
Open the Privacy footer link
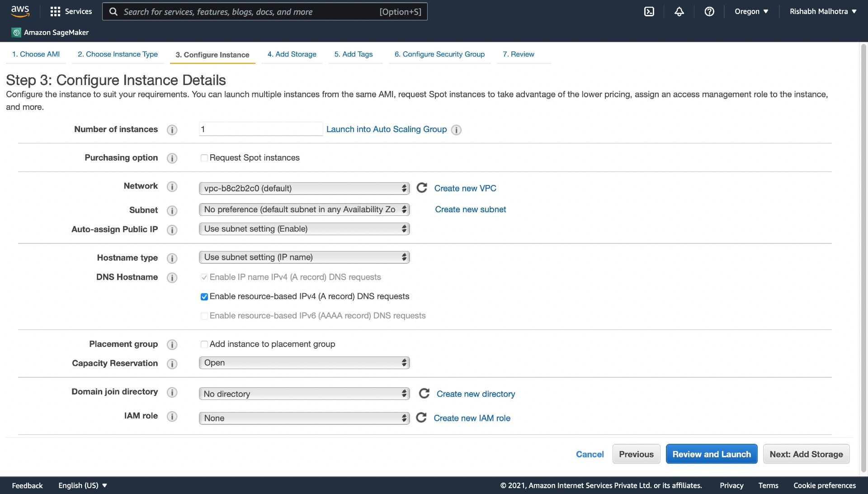(731, 485)
